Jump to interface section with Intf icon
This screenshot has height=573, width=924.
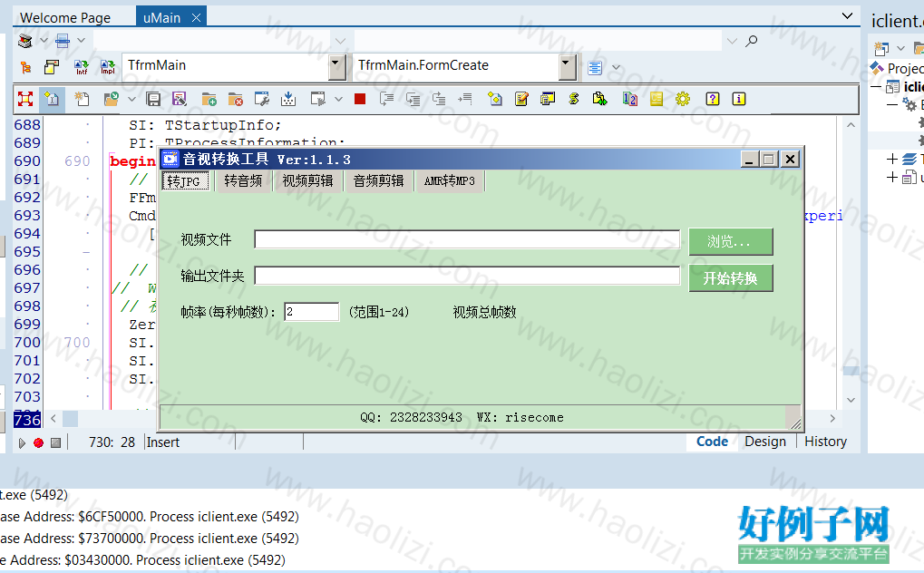point(82,67)
